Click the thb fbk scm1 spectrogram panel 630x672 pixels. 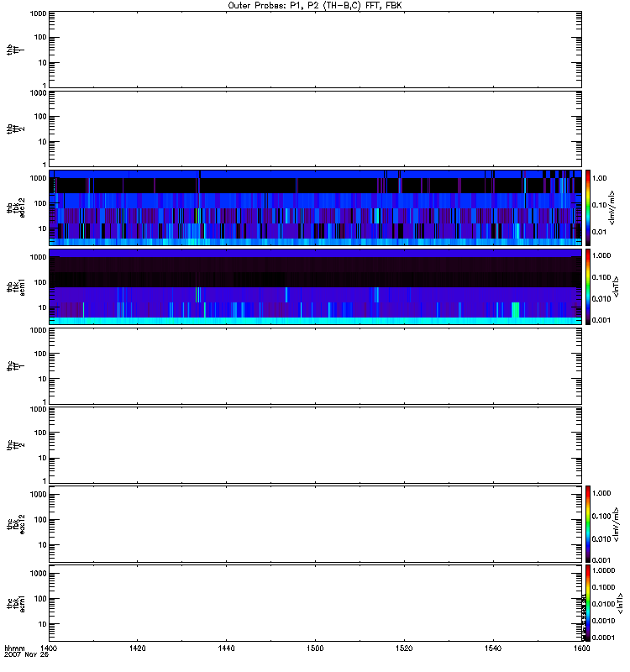coord(314,286)
